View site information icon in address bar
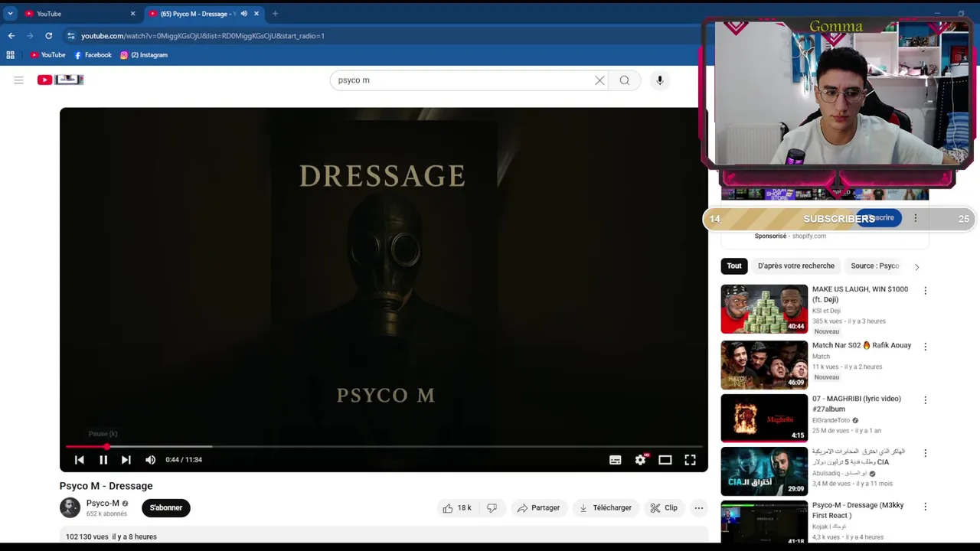 point(70,36)
